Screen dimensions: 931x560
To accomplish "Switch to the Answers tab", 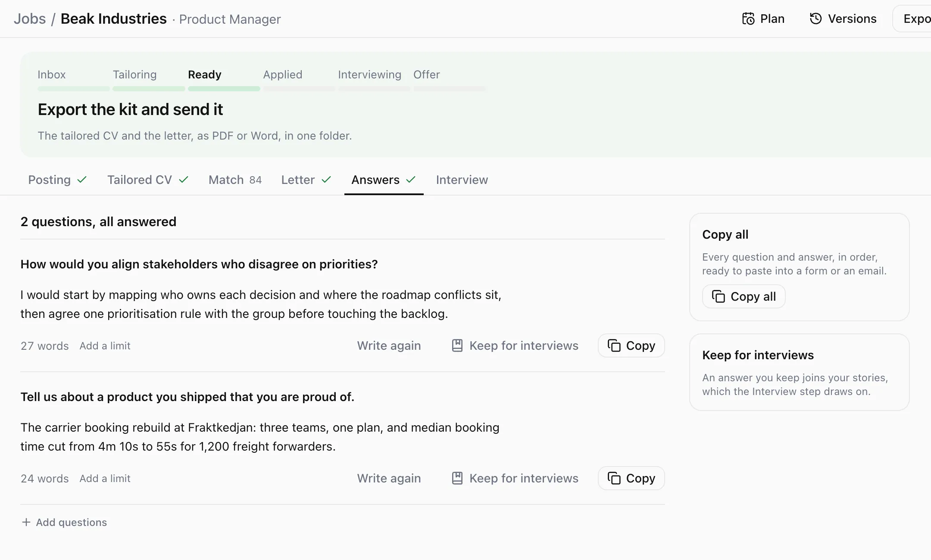I will 384,180.
